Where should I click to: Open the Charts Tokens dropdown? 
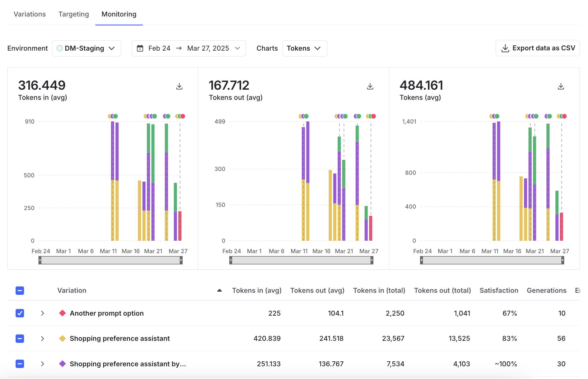tap(304, 48)
